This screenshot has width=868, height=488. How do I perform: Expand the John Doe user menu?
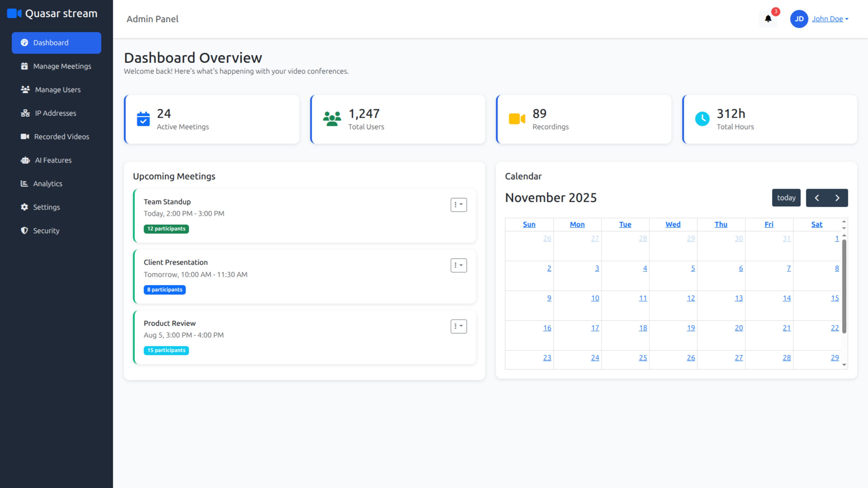pos(830,19)
